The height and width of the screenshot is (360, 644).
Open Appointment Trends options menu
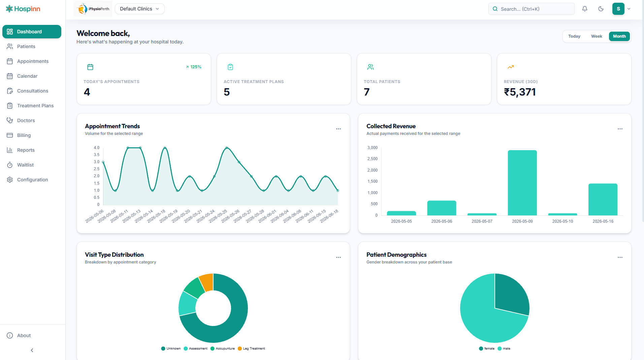339,129
